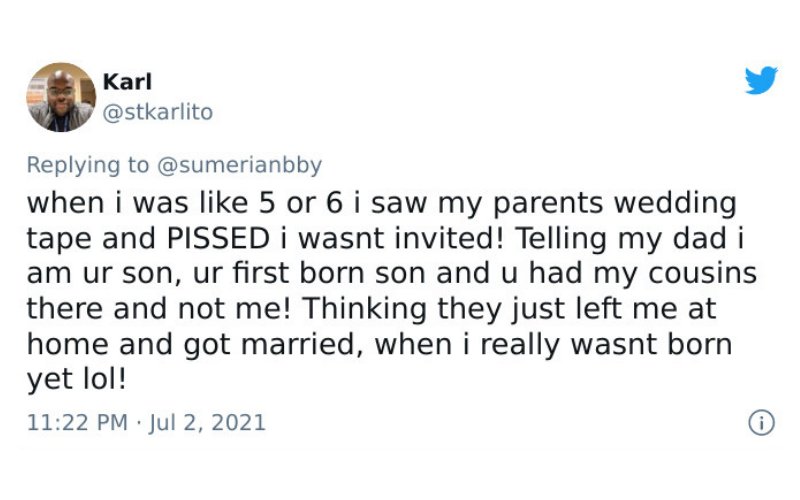This screenshot has width=800, height=500.
Task: Click the phrase 'really wasnt born'
Action: pyautogui.click(x=606, y=344)
